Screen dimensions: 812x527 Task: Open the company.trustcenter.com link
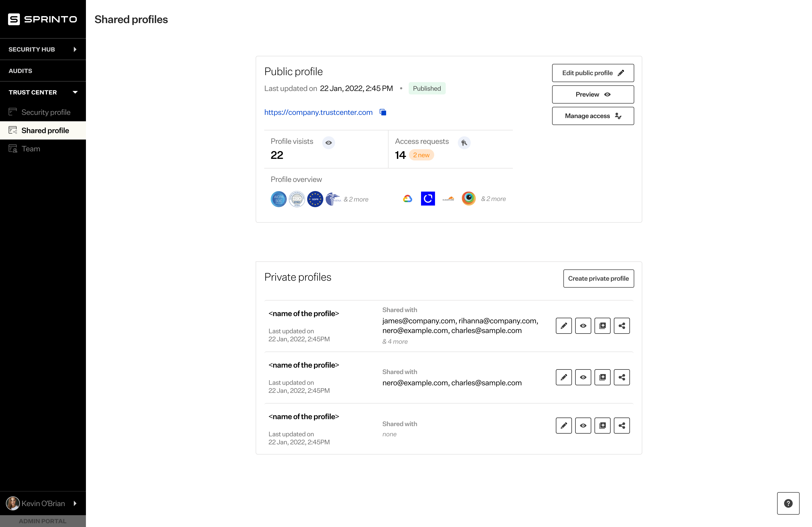click(318, 112)
